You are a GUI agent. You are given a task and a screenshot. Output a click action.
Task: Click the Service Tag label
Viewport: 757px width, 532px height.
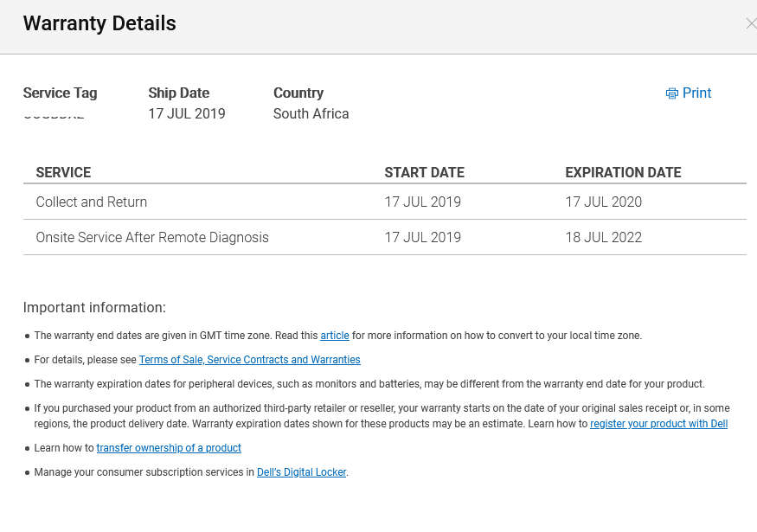tap(60, 93)
